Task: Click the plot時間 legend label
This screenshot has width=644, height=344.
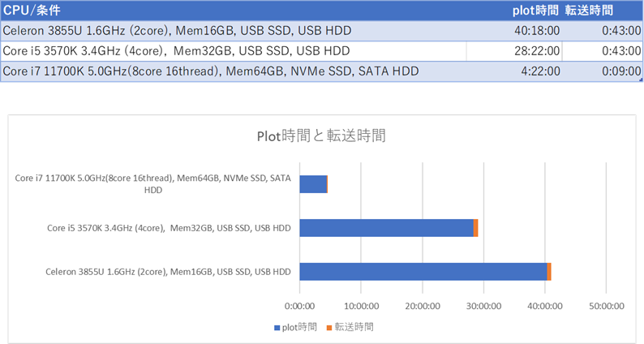Action: [299, 327]
